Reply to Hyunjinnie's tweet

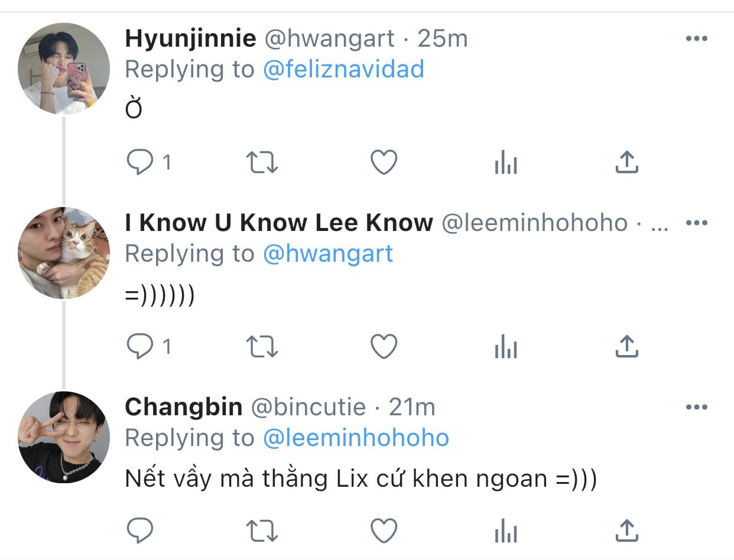point(141,162)
